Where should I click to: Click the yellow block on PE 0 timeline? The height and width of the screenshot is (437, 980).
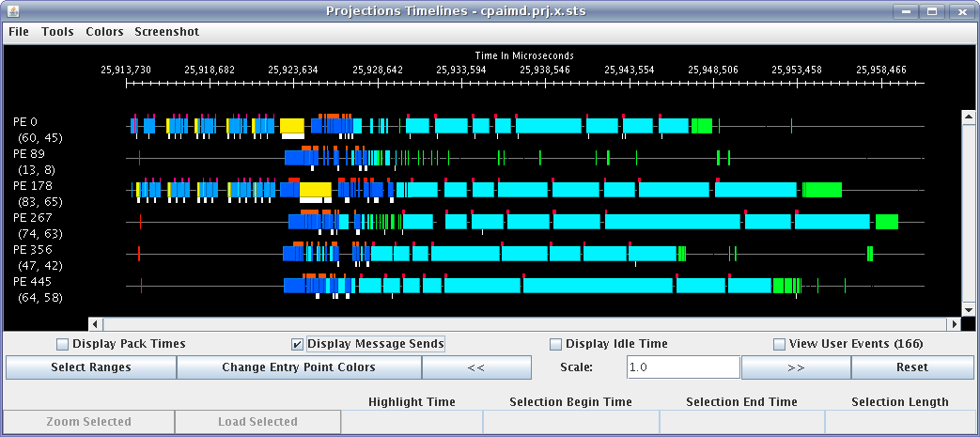point(291,125)
